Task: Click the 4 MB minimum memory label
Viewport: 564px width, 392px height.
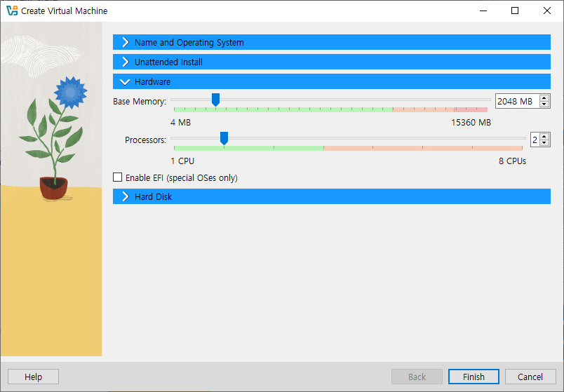Action: tap(180, 123)
